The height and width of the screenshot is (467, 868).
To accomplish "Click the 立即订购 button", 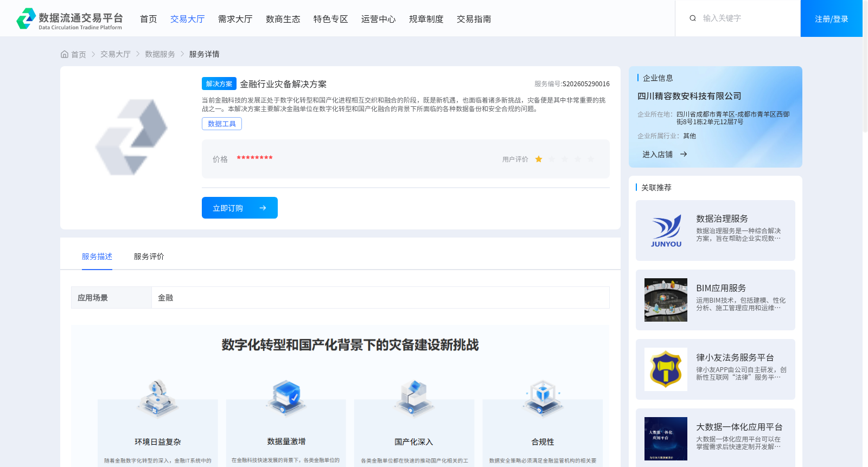I will (240, 208).
